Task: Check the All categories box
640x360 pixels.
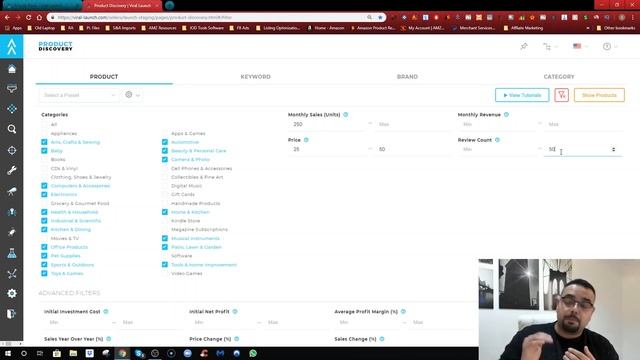Action: point(44,124)
